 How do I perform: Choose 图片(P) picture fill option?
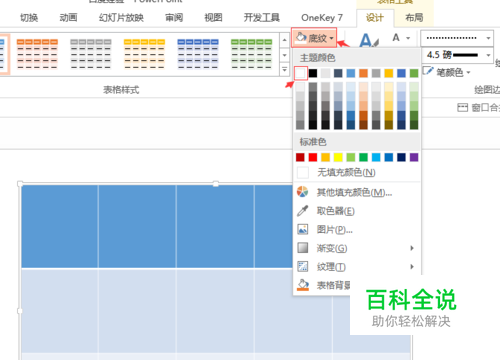pyautogui.click(x=357, y=230)
